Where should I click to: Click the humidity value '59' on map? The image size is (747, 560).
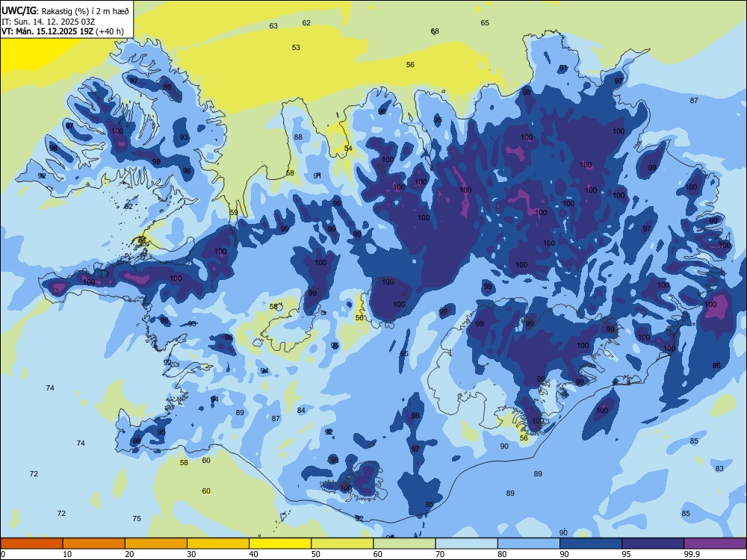pos(233,213)
